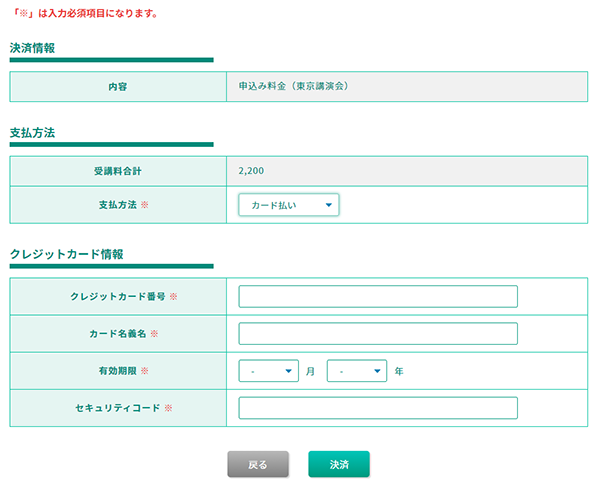
Task: Click the month dropdown arrow icon
Action: [x=289, y=371]
